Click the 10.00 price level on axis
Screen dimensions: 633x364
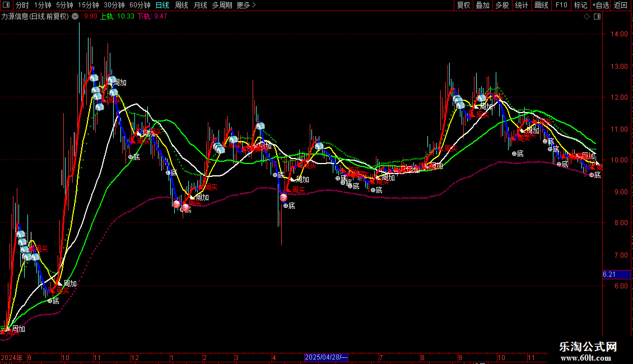click(x=619, y=160)
